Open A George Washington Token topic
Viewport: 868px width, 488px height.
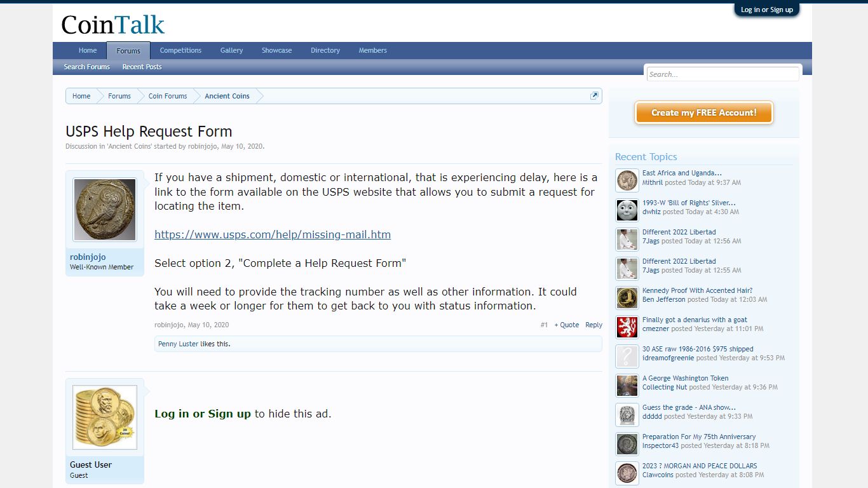coord(686,378)
